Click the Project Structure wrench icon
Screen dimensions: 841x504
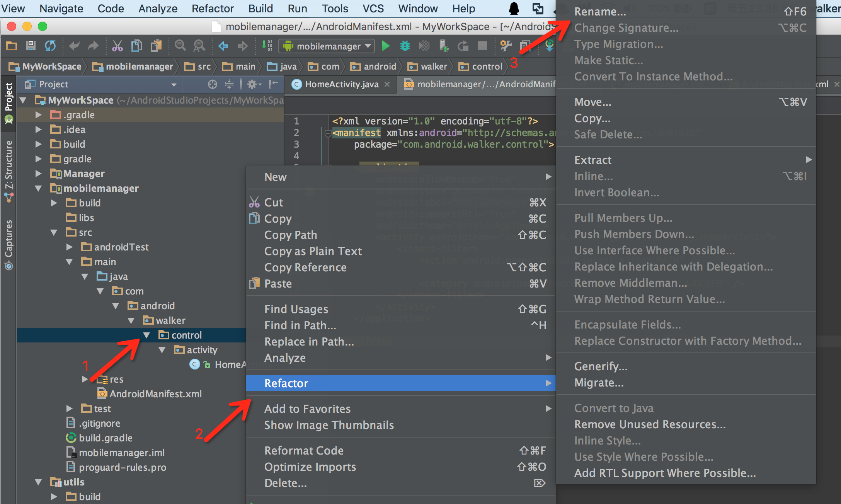click(506, 46)
